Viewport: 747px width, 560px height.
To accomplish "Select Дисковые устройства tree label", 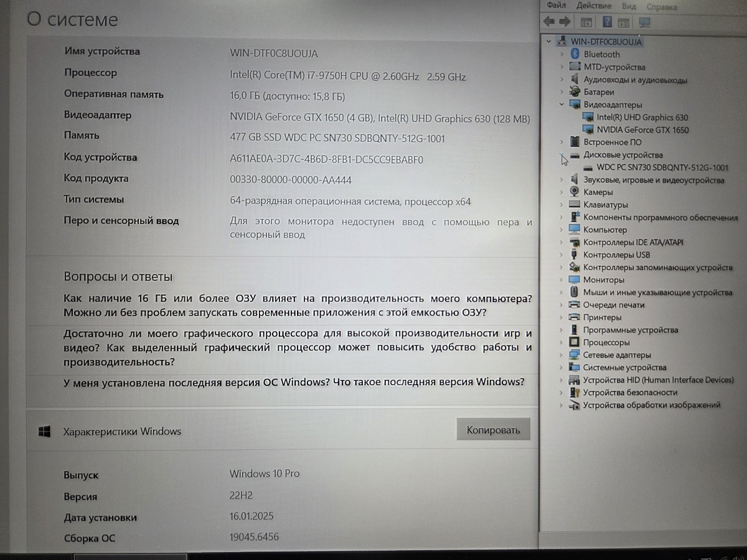I will pos(622,155).
